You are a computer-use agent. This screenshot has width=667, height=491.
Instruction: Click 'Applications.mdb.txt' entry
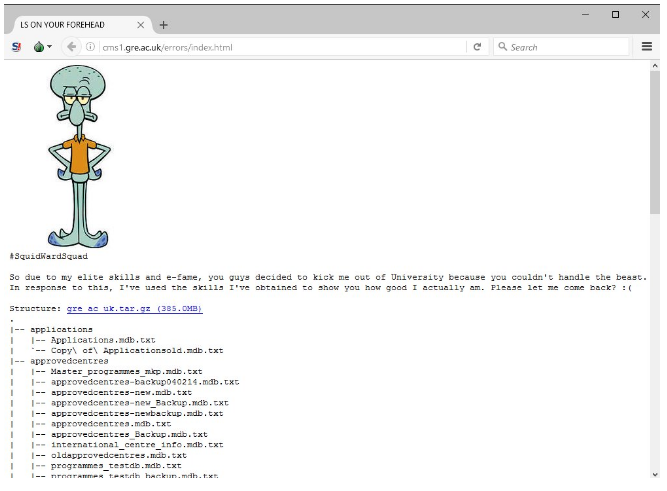tap(103, 340)
